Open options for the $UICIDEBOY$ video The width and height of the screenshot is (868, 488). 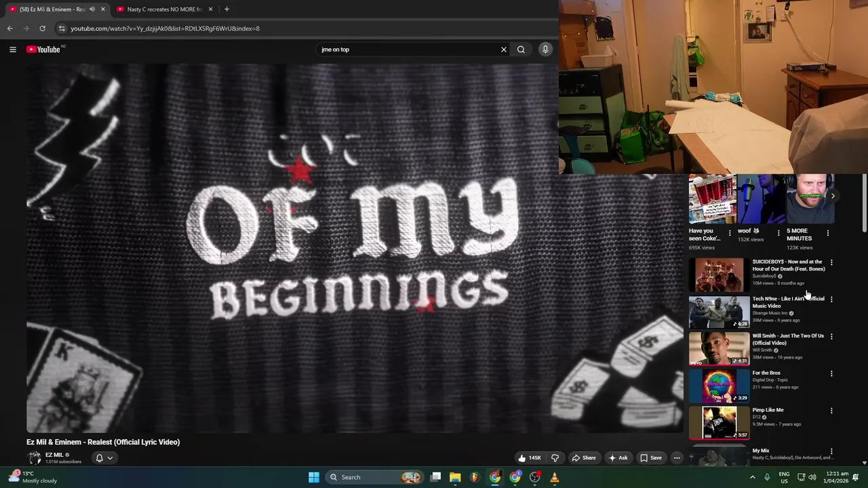(x=831, y=262)
